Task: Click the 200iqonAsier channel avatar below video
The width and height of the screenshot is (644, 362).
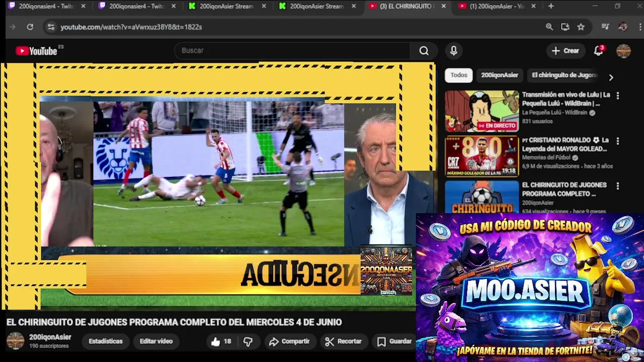Action: 15,341
